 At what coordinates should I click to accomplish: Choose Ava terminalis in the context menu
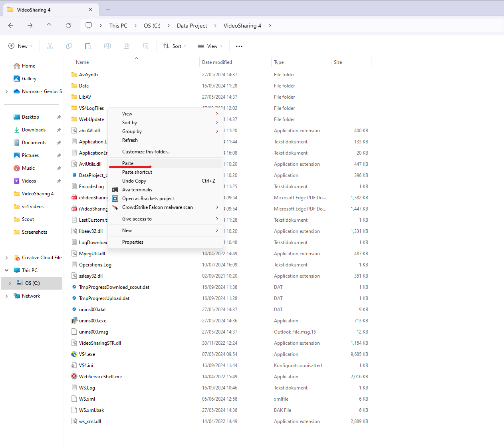(x=165, y=190)
